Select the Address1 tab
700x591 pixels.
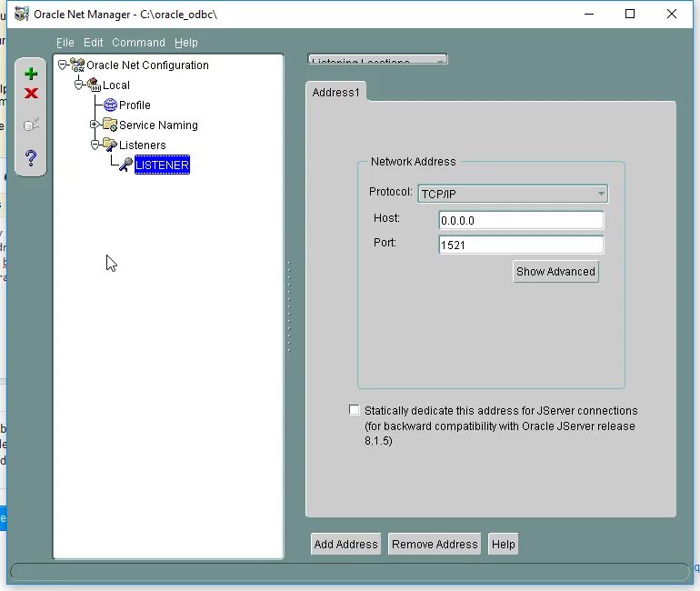(335, 93)
